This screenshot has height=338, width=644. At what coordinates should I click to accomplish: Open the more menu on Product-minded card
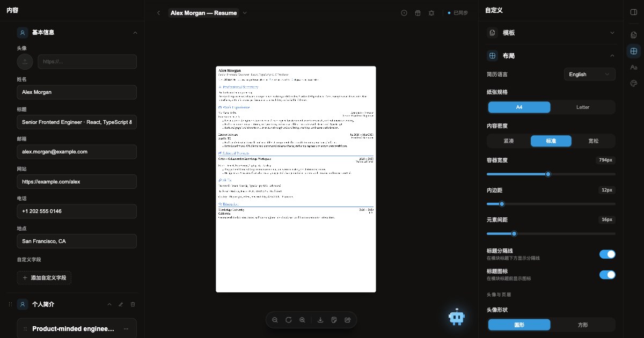[126, 329]
